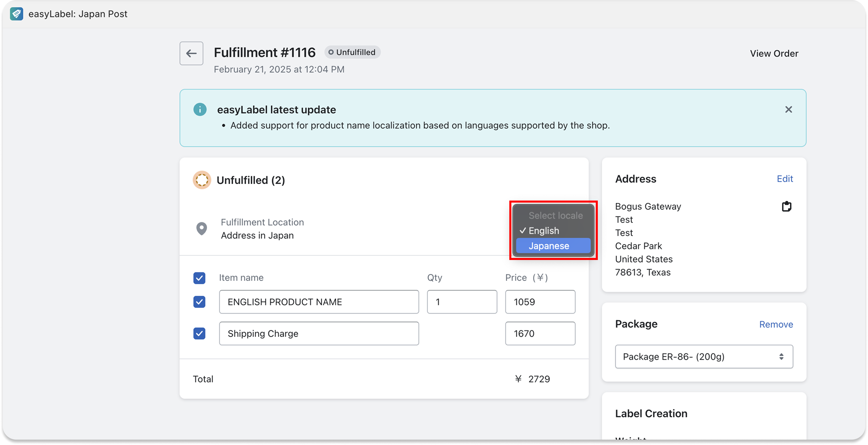Image resolution: width=868 pixels, height=445 pixels.
Task: Click the orange Unfulfilled status icon
Action: click(202, 180)
